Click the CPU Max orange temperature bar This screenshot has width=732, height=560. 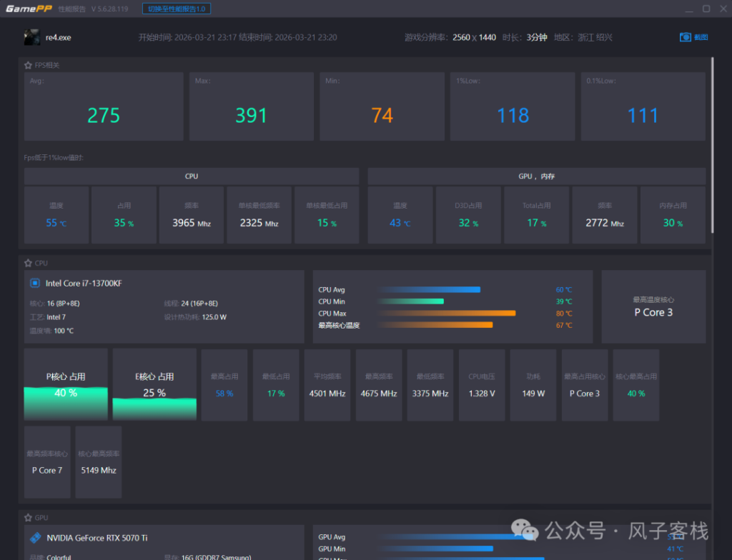(x=447, y=313)
